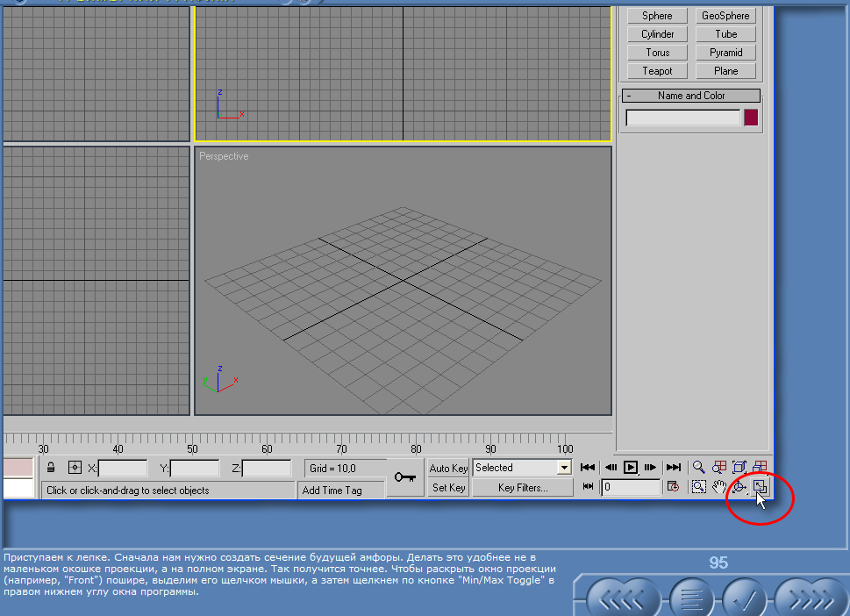Click the Zoom Extents All icon
Viewport: 850px width, 616px height.
tap(760, 467)
